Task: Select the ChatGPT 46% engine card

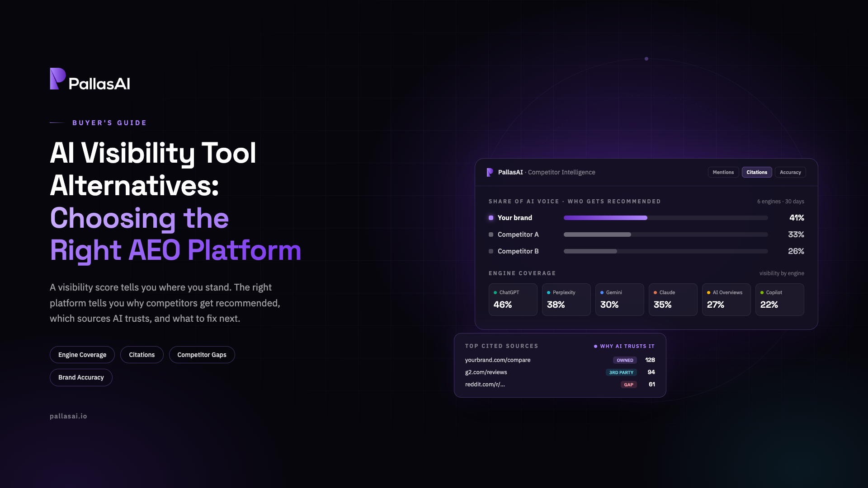Action: (513, 300)
